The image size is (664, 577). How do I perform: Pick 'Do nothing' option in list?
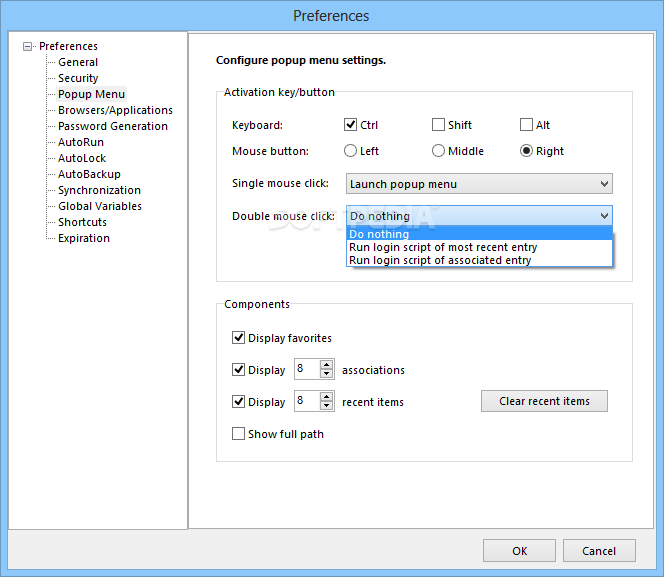point(379,234)
